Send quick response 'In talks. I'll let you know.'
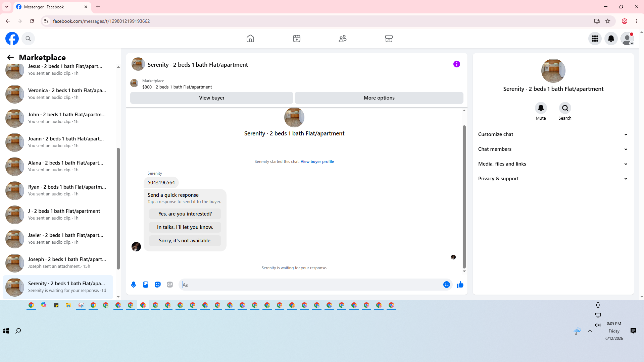This screenshot has height=362, width=644. [185, 227]
